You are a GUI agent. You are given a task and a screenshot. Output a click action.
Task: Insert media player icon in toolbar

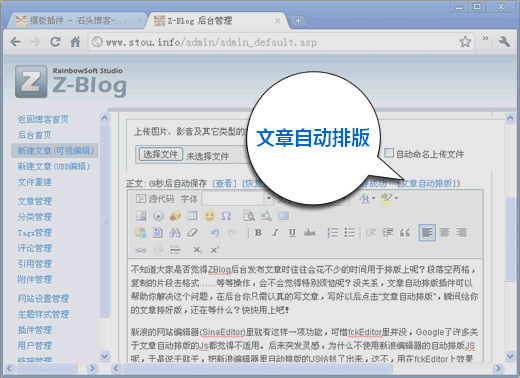pos(158,216)
